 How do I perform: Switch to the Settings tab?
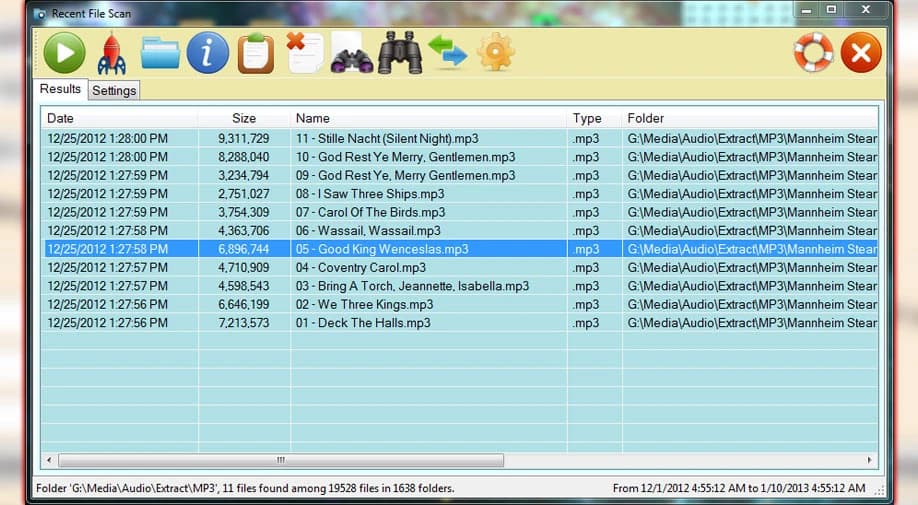tap(114, 90)
